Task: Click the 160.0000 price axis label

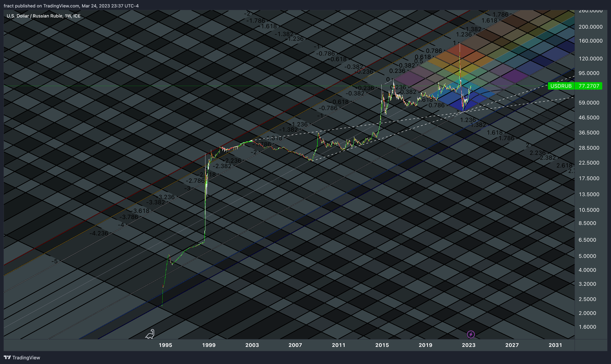Action: pyautogui.click(x=591, y=41)
